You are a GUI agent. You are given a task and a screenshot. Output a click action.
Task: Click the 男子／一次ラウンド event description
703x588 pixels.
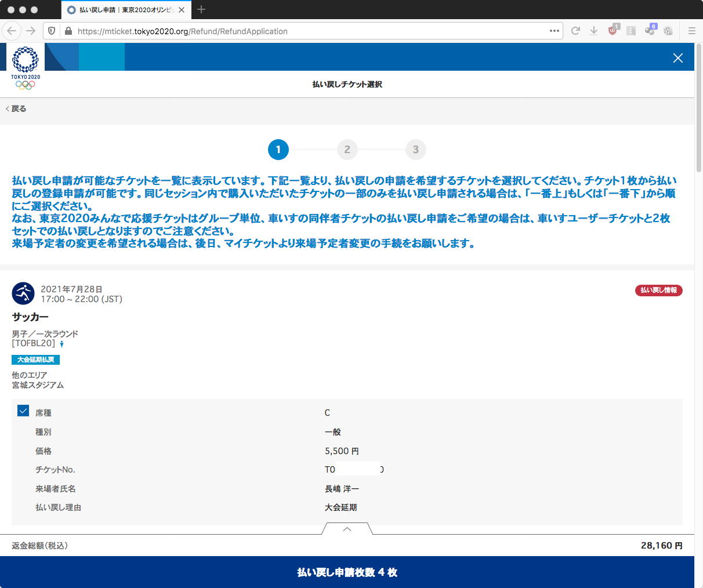[45, 334]
